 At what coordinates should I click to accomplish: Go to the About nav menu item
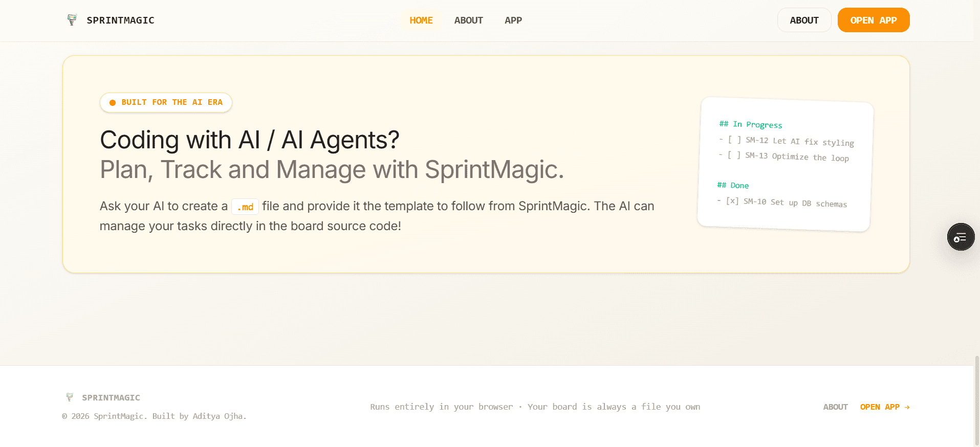pos(469,20)
